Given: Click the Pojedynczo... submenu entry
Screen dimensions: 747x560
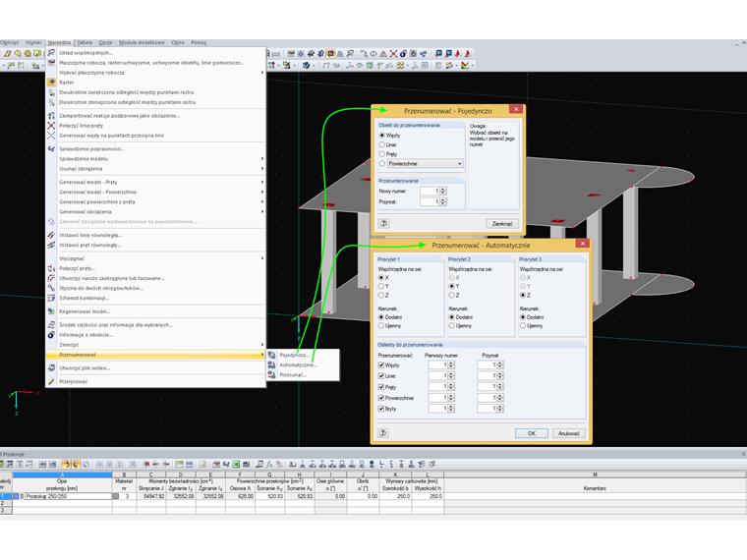Looking at the screenshot, I should pos(304,355).
